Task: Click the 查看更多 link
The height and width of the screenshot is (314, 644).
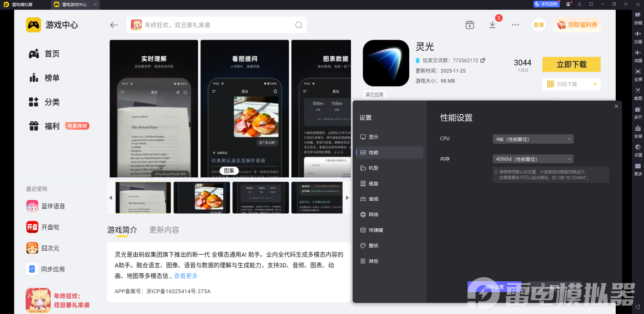Action: pyautogui.click(x=186, y=276)
